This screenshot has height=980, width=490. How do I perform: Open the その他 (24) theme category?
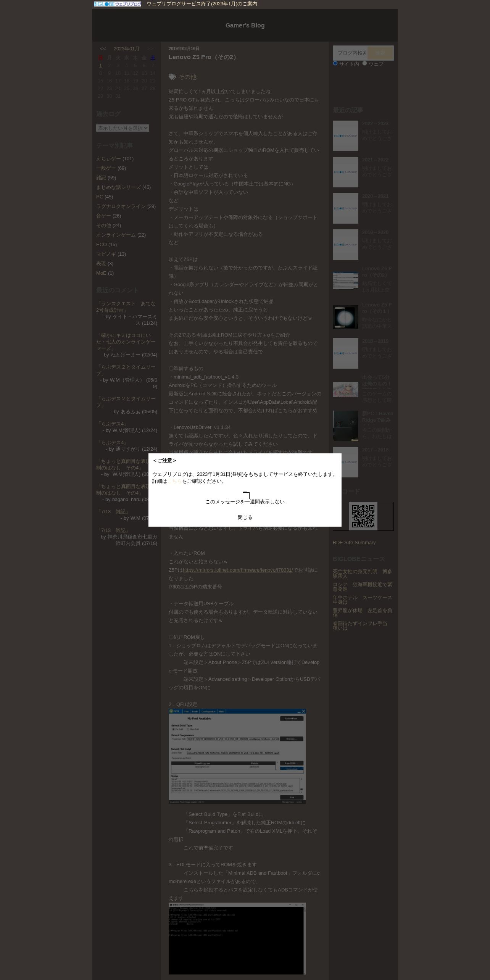coord(103,226)
